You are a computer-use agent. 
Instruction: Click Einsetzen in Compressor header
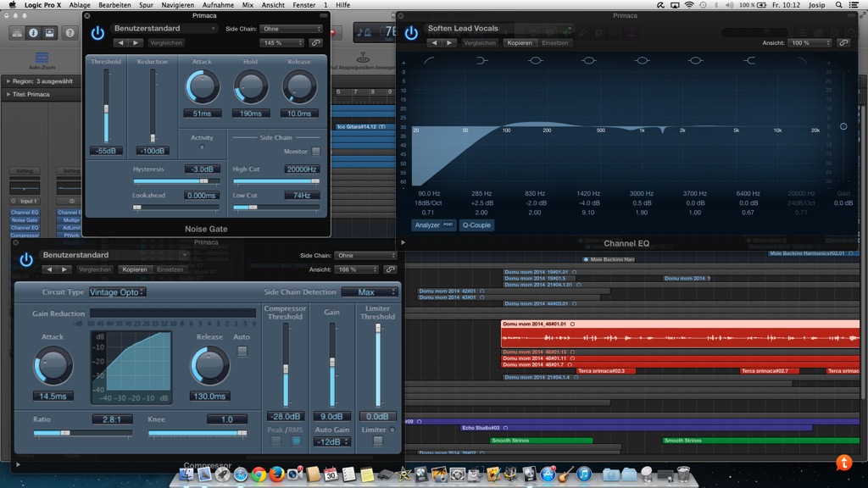pyautogui.click(x=170, y=269)
